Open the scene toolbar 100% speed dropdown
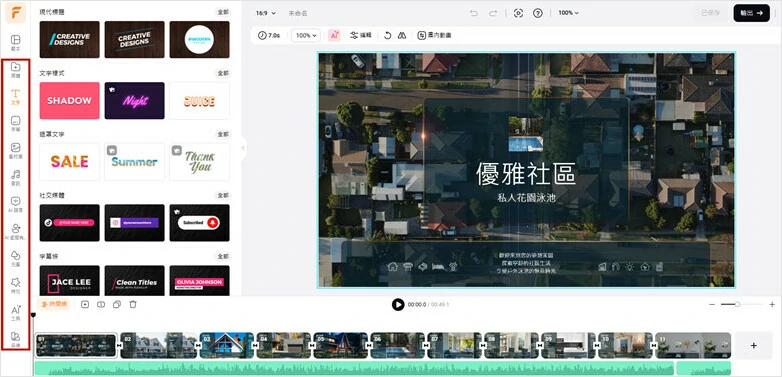Screen dimensions: 782x377 pos(306,35)
